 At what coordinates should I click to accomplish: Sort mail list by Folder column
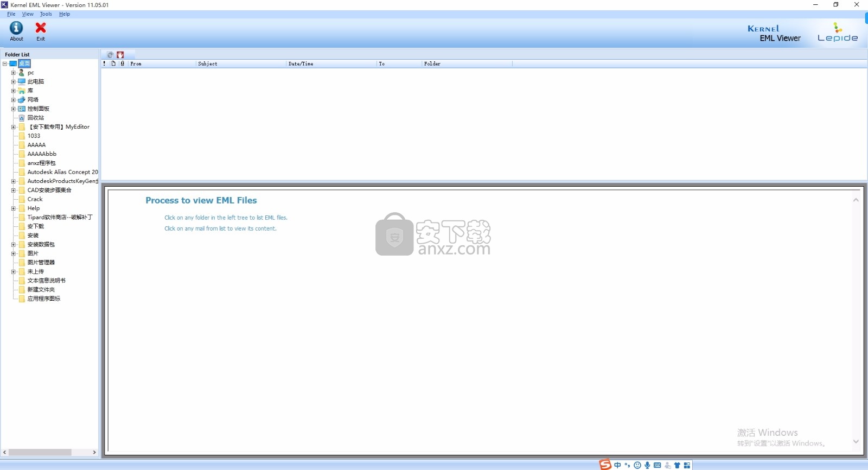click(x=467, y=63)
